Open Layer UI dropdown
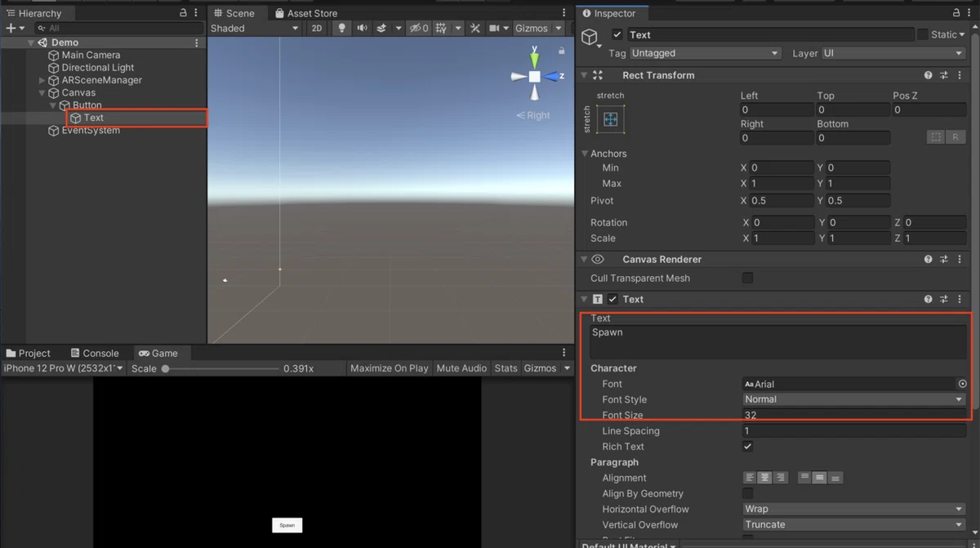Screen dimensions: 980x548 point(893,53)
